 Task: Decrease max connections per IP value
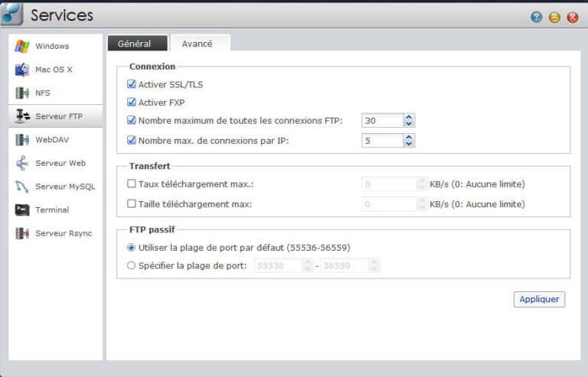coord(409,144)
